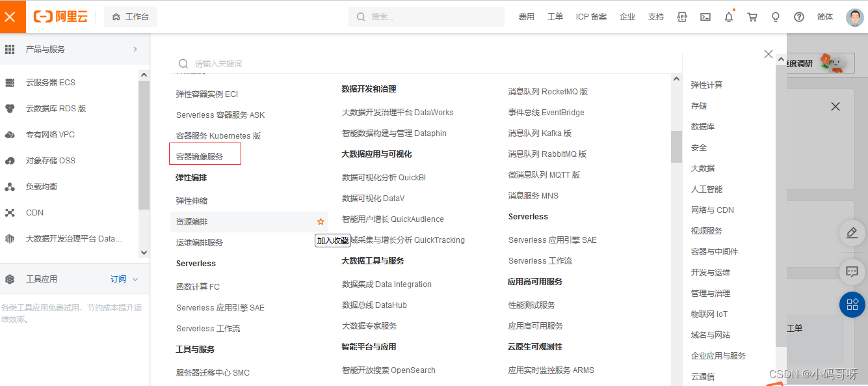Open 数据可视化 DataV
Image resolution: width=868 pixels, height=386 pixels.
pos(373,199)
